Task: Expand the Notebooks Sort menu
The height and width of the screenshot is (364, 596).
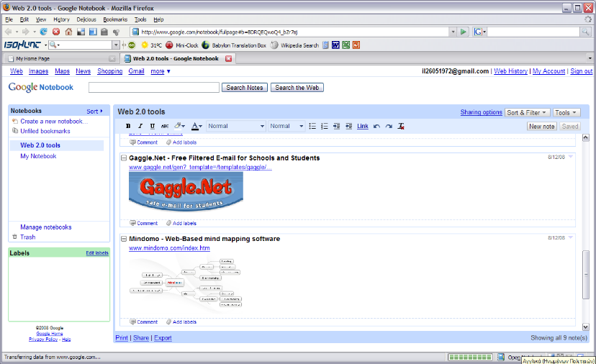Action: point(94,112)
